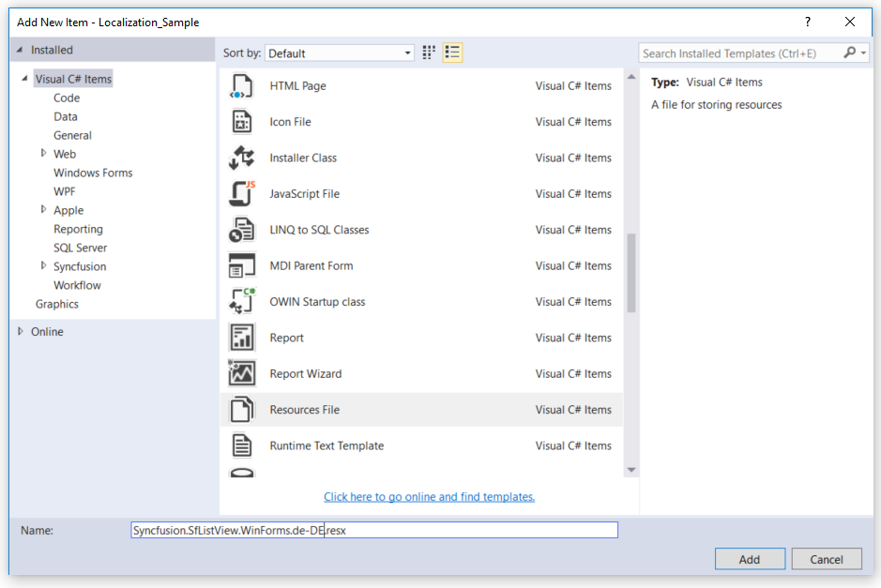Collapse the Installed section
This screenshot has width=881, height=588.
point(20,50)
